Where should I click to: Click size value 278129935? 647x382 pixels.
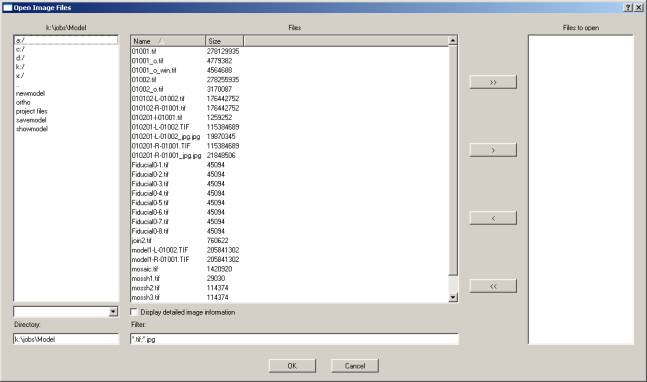[223, 51]
